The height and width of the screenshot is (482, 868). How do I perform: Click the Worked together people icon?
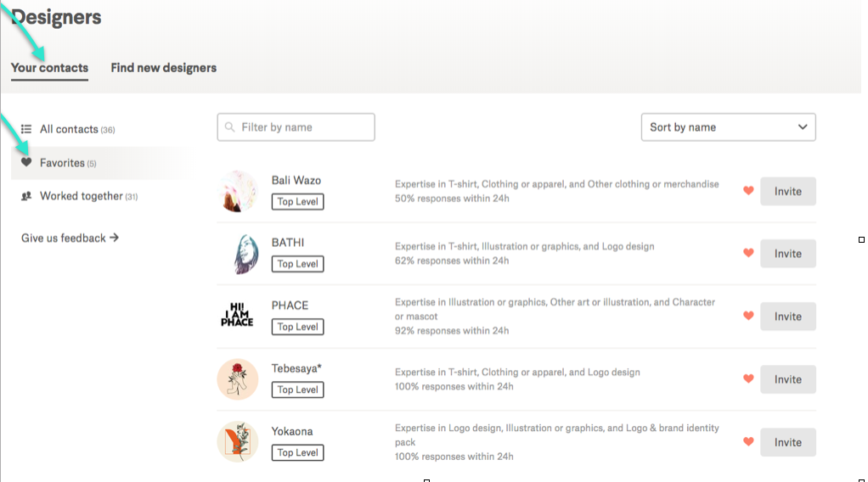(26, 196)
